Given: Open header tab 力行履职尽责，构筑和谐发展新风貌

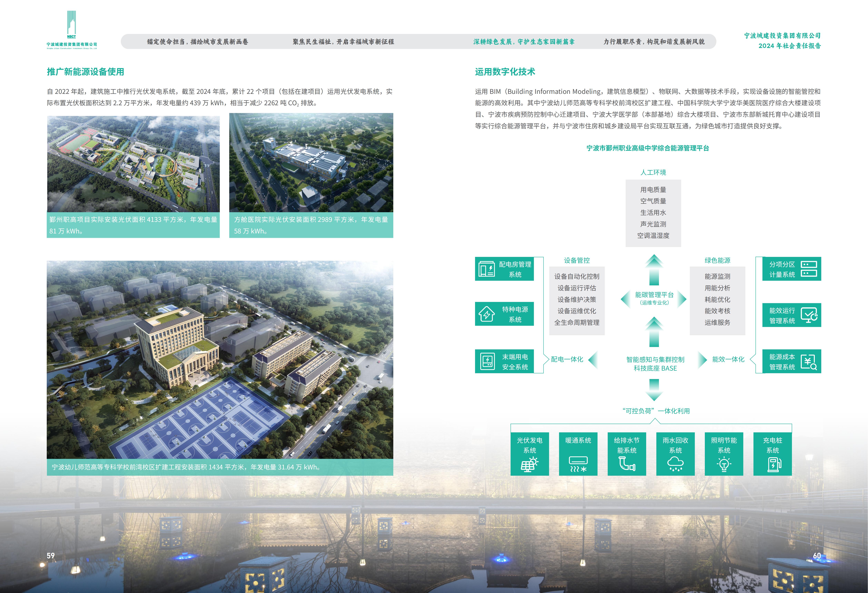Looking at the screenshot, I should click(x=654, y=42).
